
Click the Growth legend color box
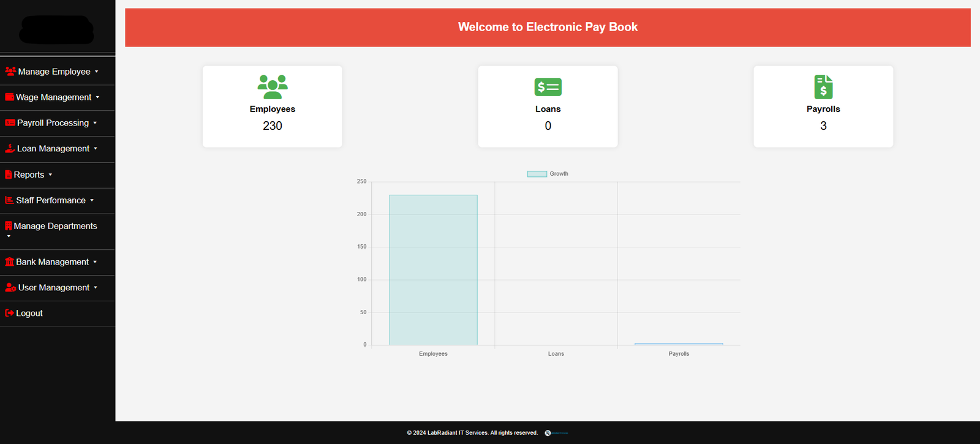point(537,174)
